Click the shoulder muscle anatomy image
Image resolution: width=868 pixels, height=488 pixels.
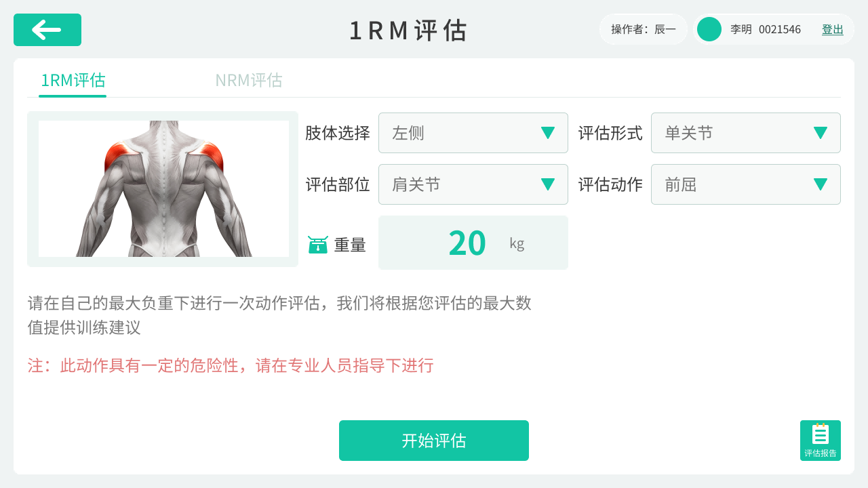coord(163,188)
